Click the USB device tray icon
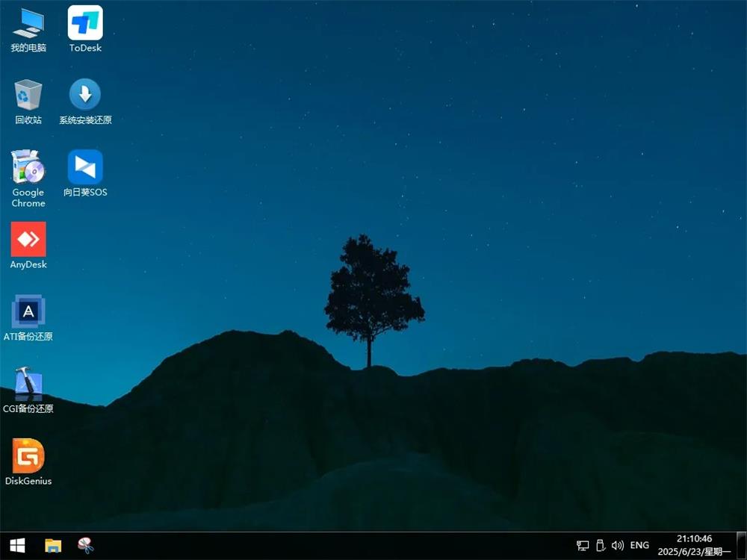The width and height of the screenshot is (747, 560). tap(600, 546)
